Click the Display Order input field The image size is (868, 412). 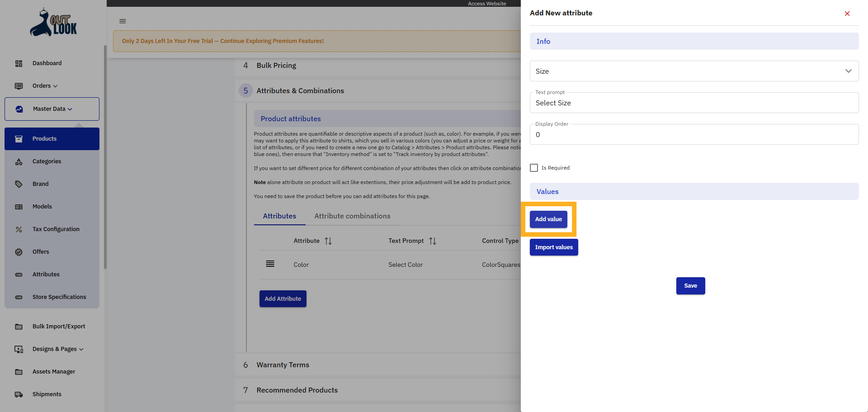click(694, 135)
